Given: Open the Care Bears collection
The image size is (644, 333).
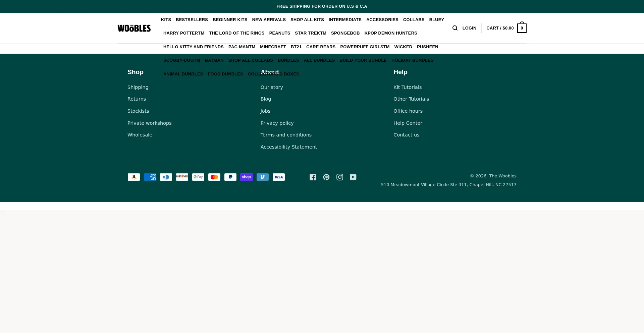Looking at the screenshot, I should tap(321, 47).
